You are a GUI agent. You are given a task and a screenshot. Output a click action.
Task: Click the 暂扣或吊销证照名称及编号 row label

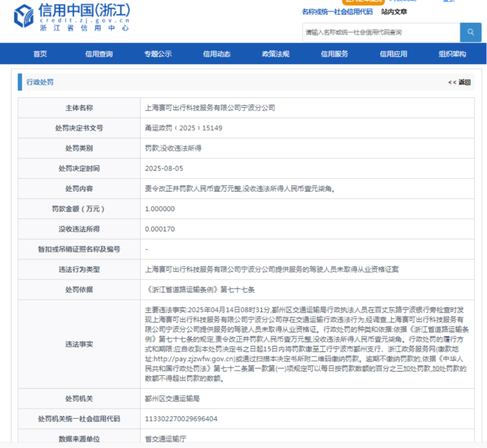point(79,249)
